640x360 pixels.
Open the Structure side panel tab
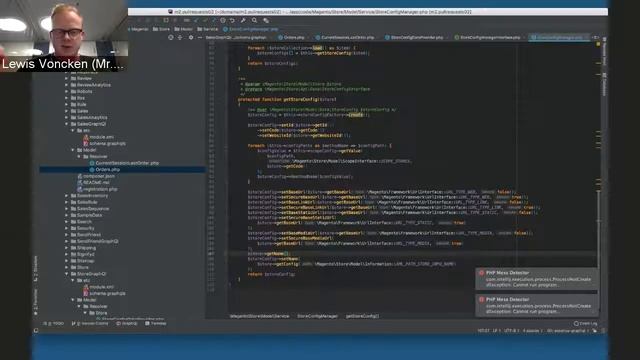(x=36, y=268)
